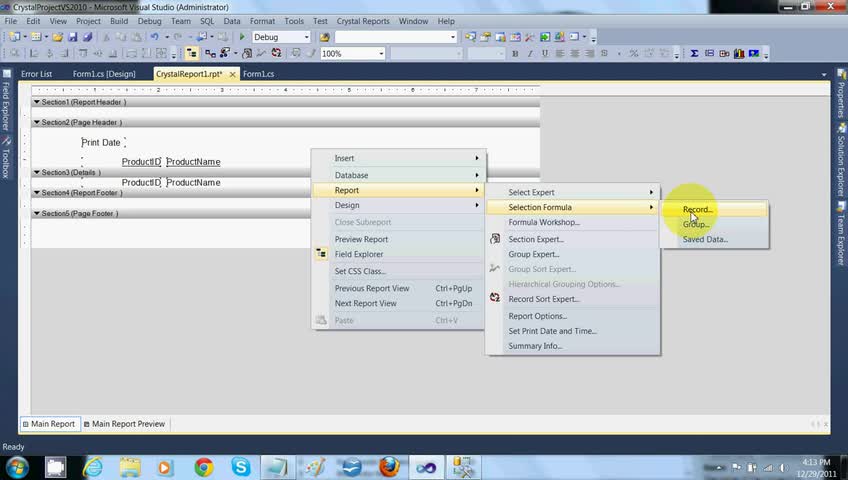Select ProductName field in Details section
848x480 pixels.
click(x=193, y=182)
